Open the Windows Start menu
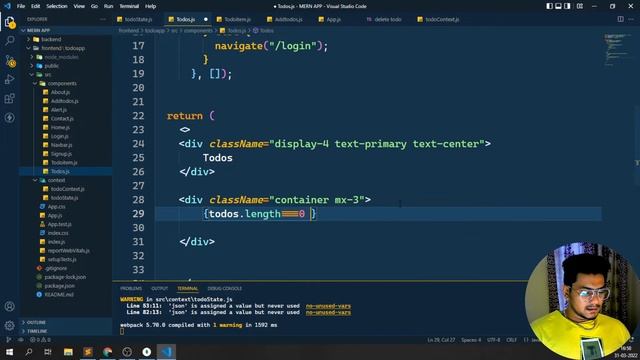This screenshot has height=360, width=640. pyautogui.click(x=9, y=352)
